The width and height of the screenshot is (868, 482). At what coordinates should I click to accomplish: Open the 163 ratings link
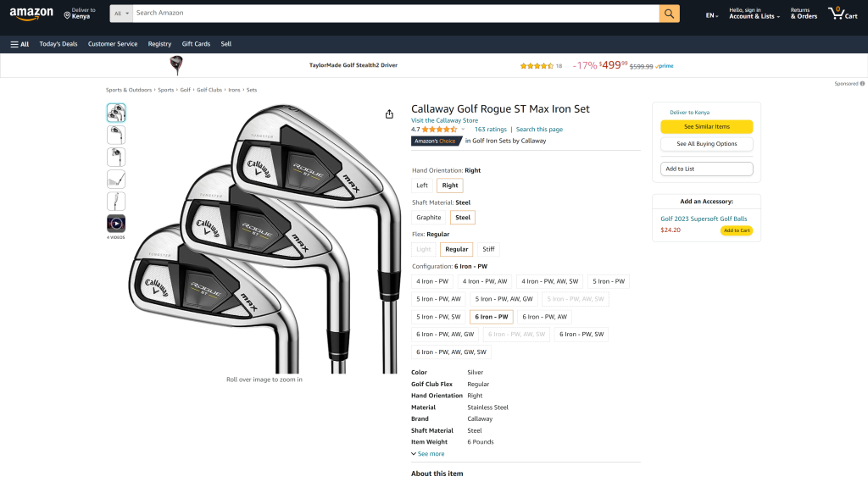(491, 130)
